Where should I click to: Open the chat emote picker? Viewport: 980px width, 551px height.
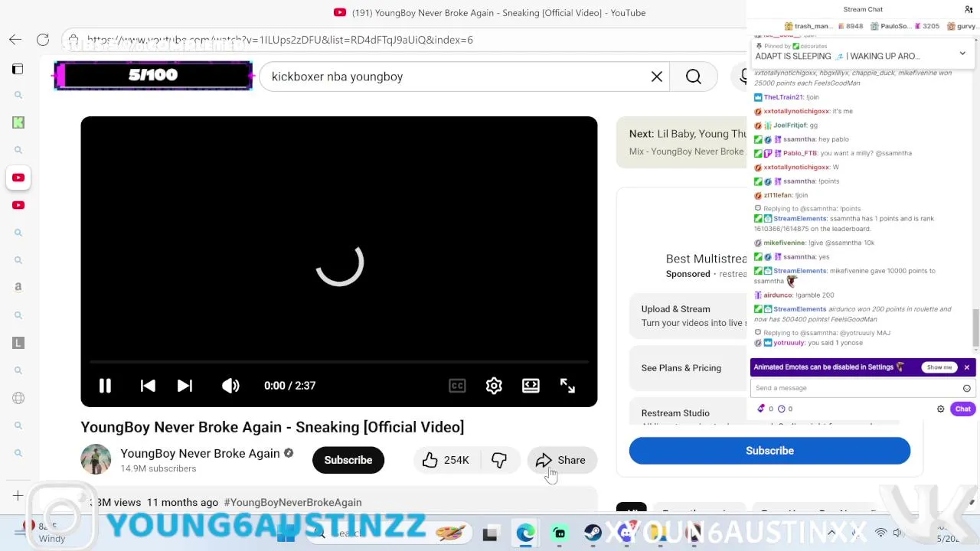(966, 388)
